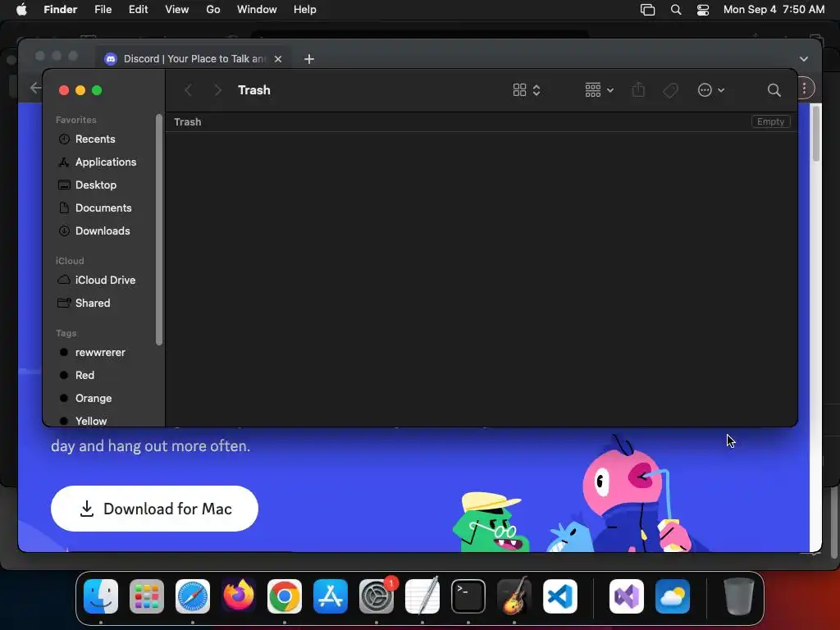Open a new browser tab

click(309, 59)
